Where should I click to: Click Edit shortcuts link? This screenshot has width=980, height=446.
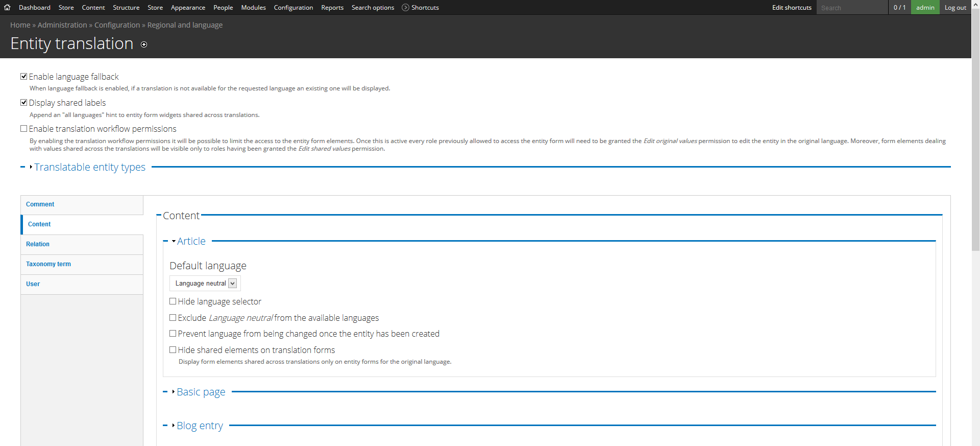click(x=791, y=7)
